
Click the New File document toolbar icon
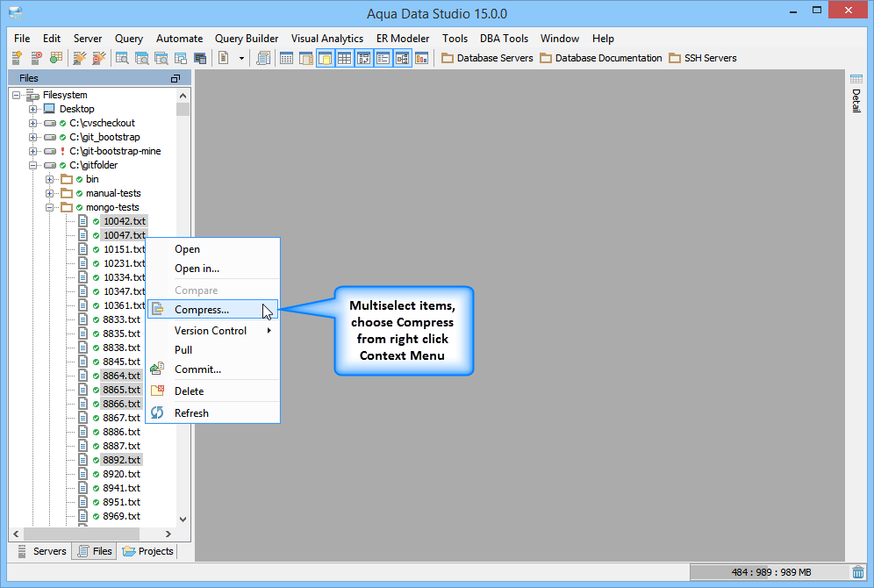coord(224,58)
